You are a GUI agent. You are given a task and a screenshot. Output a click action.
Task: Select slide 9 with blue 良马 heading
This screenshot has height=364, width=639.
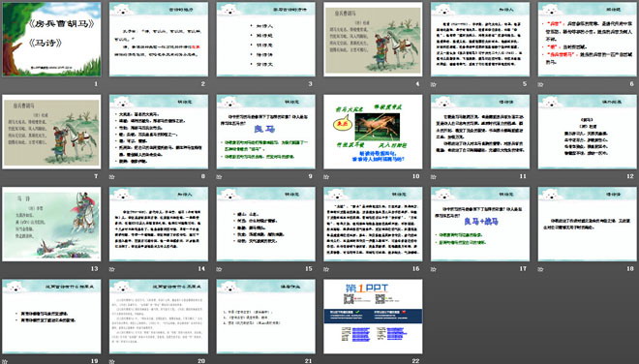pos(265,132)
